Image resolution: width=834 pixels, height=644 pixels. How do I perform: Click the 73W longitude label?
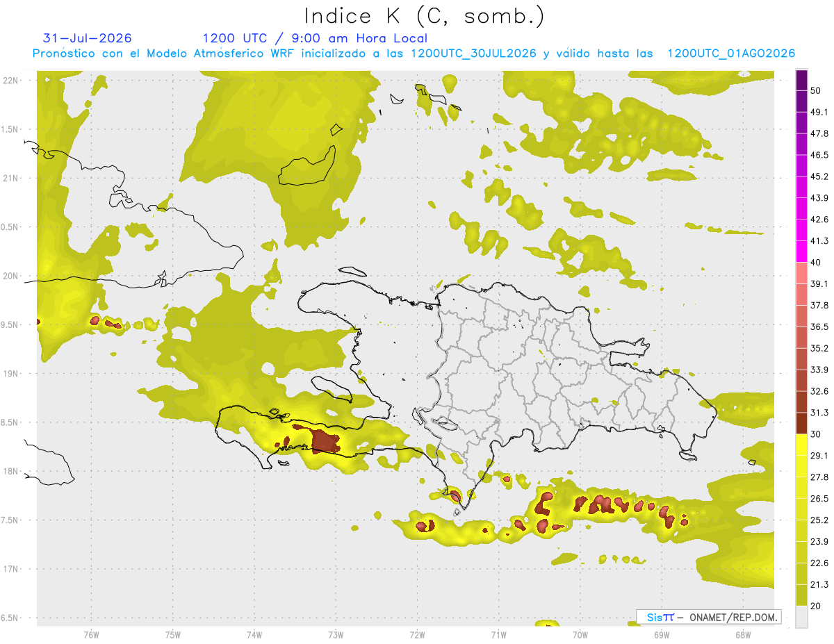(336, 634)
